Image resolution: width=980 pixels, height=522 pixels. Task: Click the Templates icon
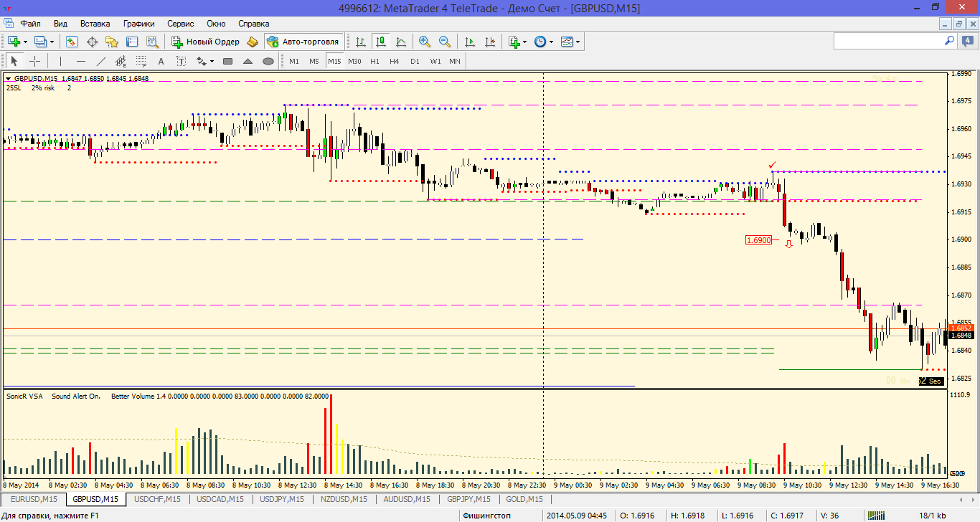567,42
